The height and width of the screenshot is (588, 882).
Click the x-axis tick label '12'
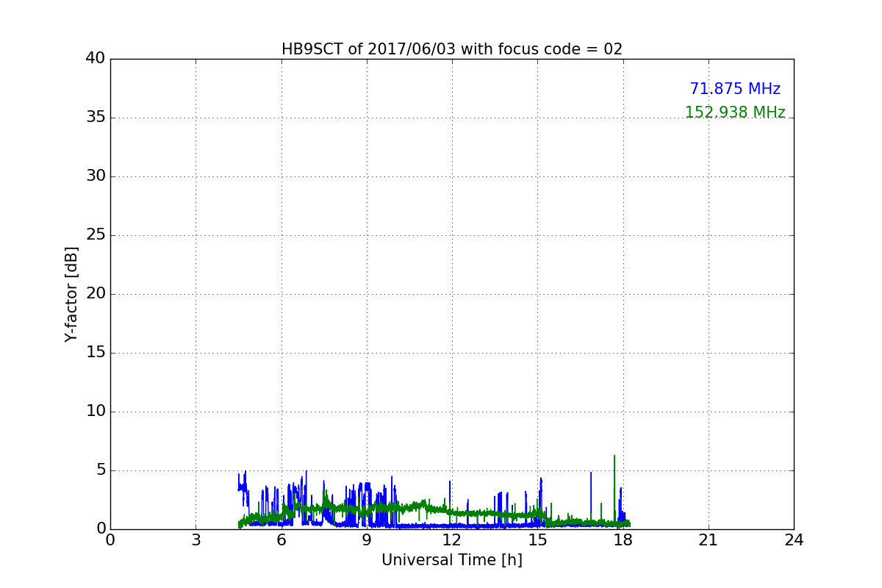[x=452, y=539]
